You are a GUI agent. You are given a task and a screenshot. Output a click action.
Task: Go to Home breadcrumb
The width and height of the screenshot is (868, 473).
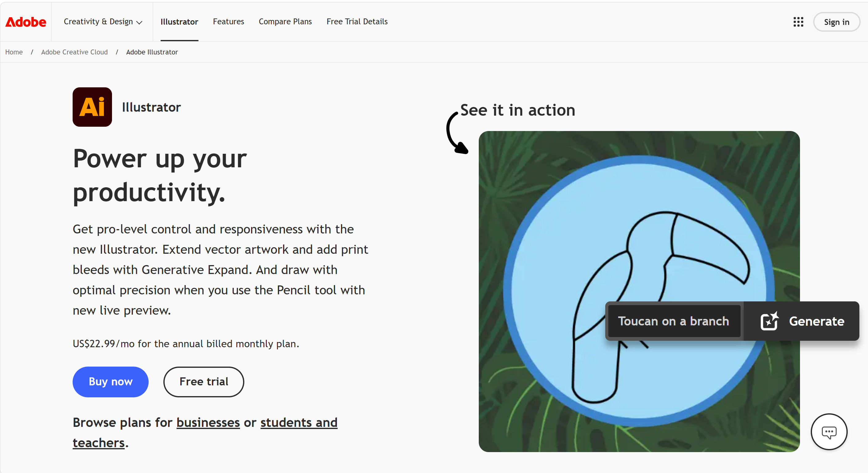[14, 52]
